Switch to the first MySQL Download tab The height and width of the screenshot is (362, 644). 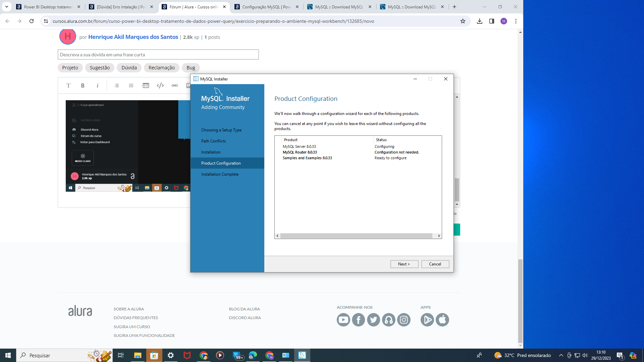pyautogui.click(x=339, y=7)
